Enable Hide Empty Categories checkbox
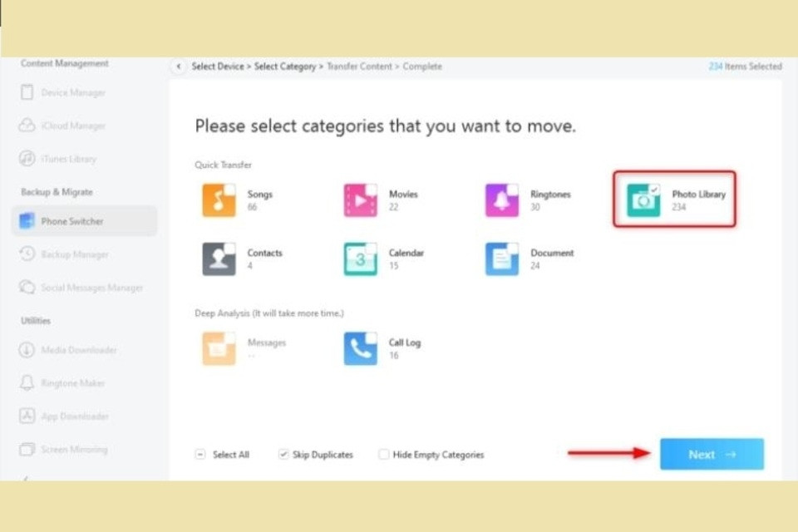This screenshot has height=532, width=798. coord(384,454)
